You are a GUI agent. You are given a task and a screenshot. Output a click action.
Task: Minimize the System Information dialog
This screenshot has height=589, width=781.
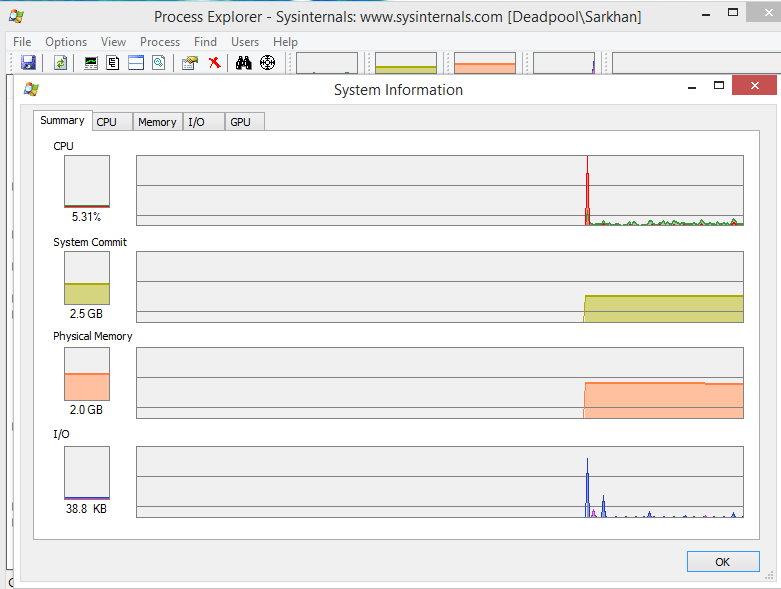(692, 86)
